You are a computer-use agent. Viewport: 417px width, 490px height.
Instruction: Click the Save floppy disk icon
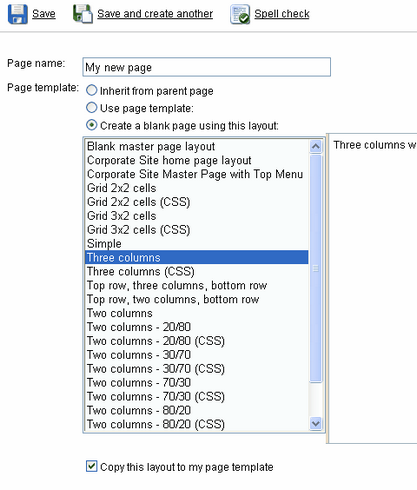pyautogui.click(x=17, y=14)
